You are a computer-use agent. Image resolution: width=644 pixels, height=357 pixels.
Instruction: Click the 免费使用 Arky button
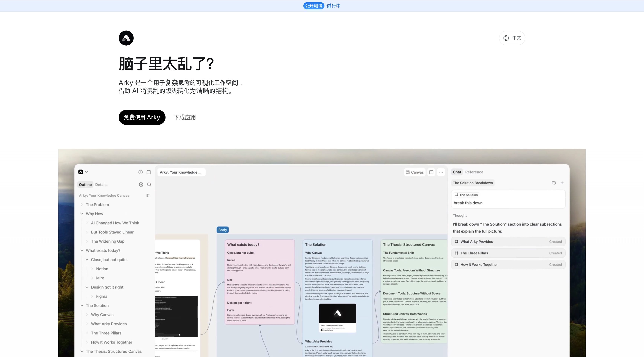pyautogui.click(x=142, y=117)
